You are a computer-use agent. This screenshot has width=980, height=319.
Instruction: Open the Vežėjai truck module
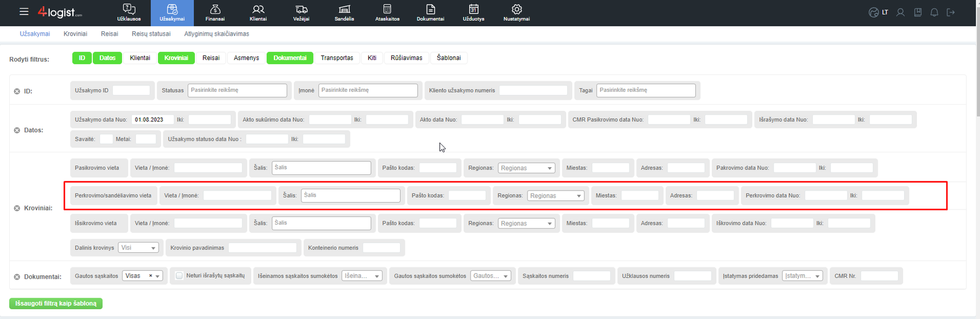(x=301, y=13)
